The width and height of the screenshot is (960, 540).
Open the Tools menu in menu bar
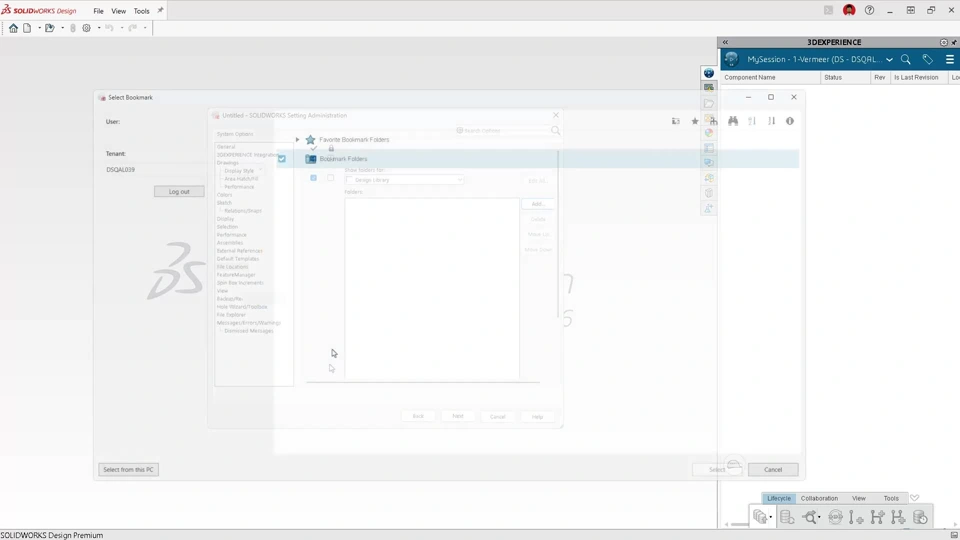click(141, 11)
